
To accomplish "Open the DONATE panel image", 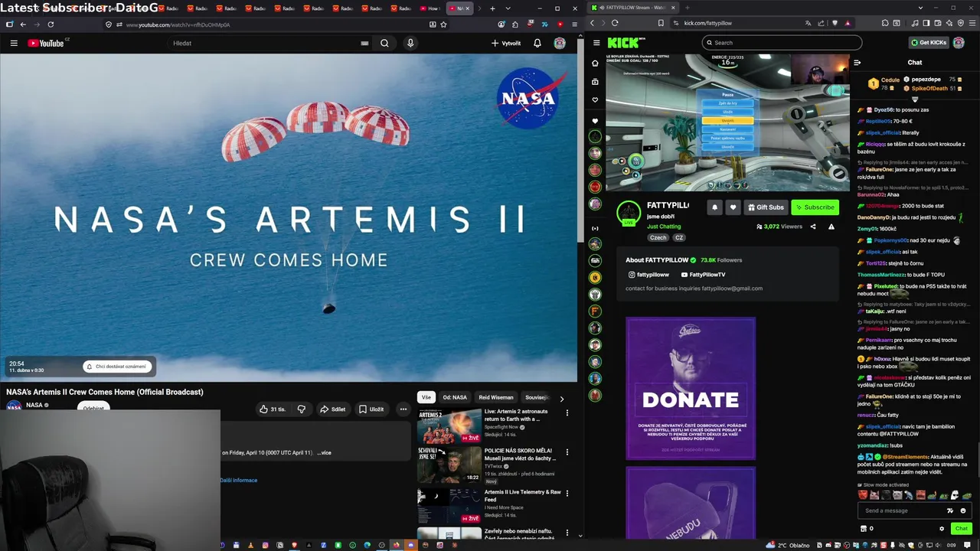I will click(x=691, y=389).
